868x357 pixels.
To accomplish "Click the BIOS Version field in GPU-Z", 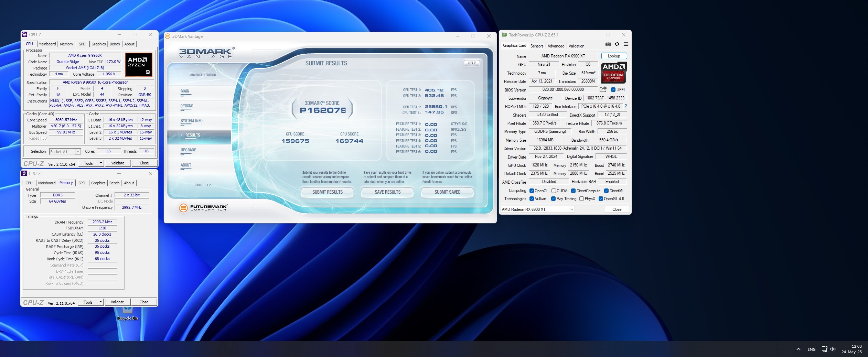I will [563, 90].
